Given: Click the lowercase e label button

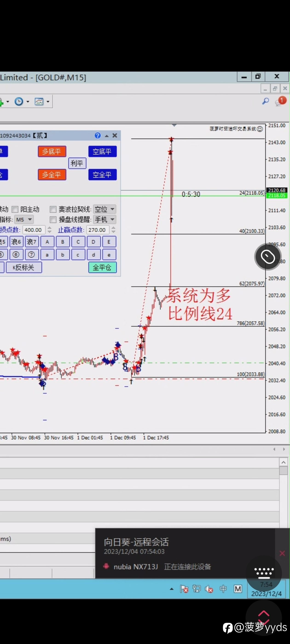Looking at the screenshot, I should [109, 255].
